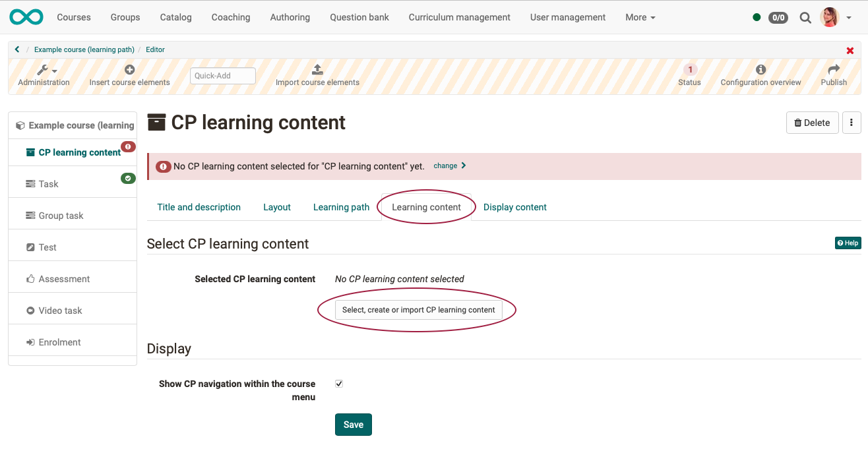Open the Administration wrench dropdown
This screenshot has height=449, width=868.
[46, 70]
